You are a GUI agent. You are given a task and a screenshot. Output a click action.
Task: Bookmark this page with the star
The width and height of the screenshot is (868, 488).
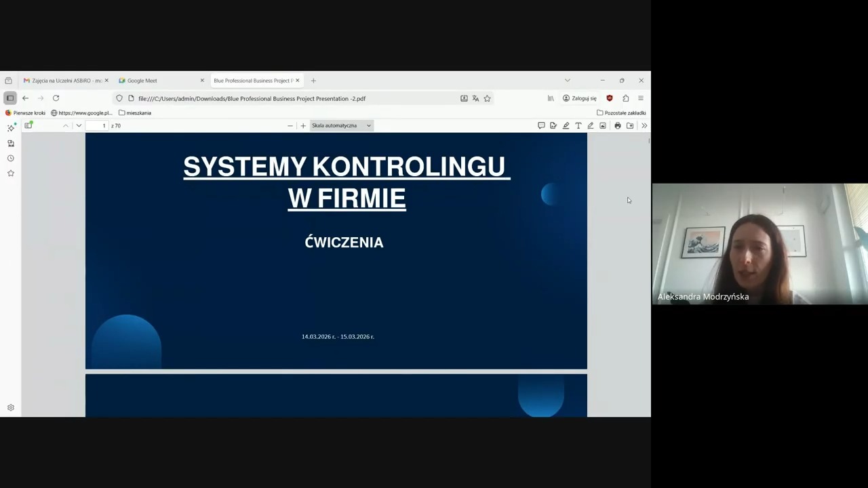(x=487, y=98)
